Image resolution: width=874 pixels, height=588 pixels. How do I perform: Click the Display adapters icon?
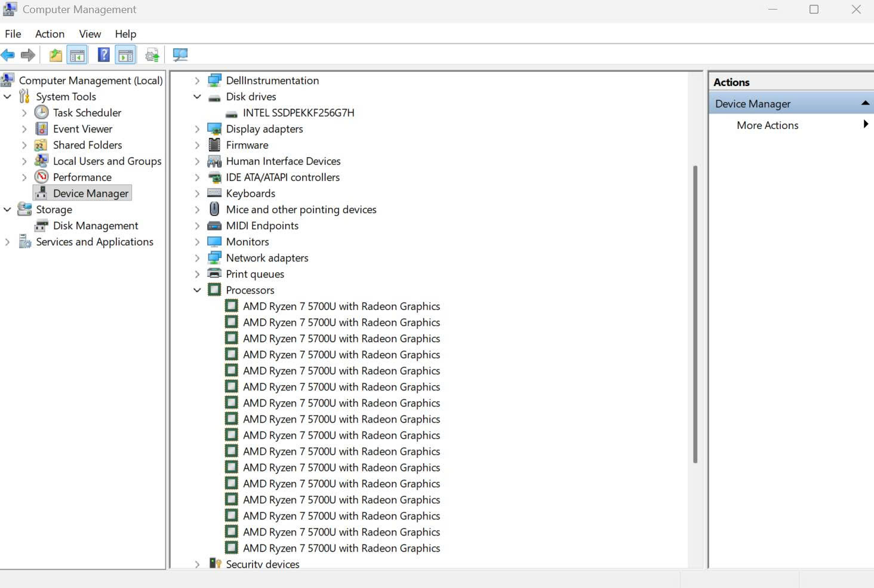point(214,128)
